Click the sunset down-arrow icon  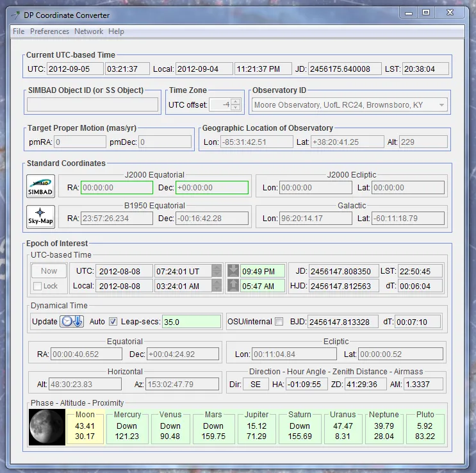click(233, 270)
